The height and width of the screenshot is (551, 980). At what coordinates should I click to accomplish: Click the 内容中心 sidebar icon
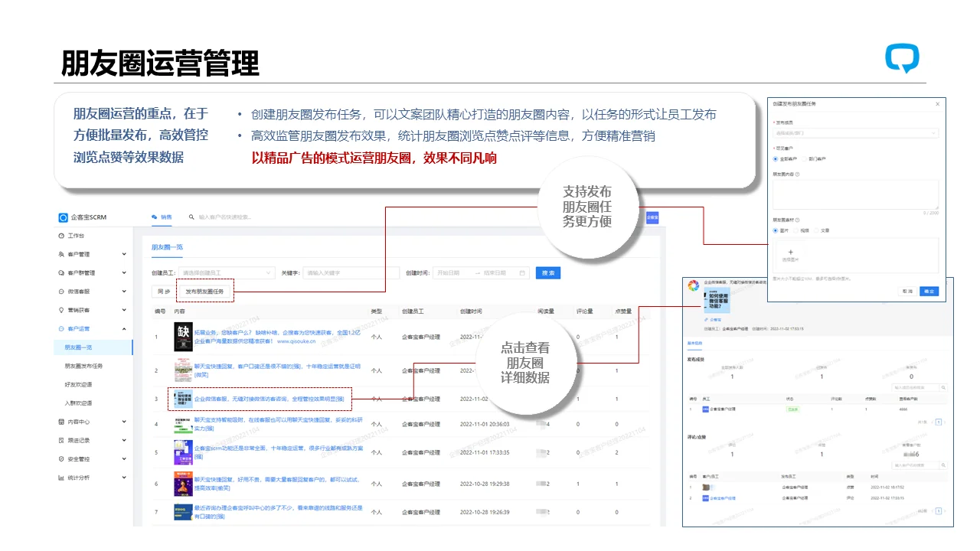click(x=61, y=422)
